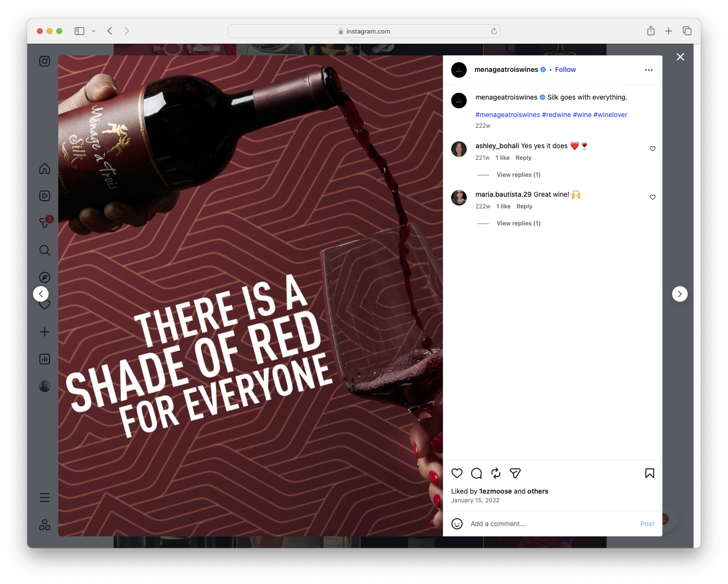Advance to the next post with the right chevron
Viewport: 728px width, 584px height.
tap(680, 293)
